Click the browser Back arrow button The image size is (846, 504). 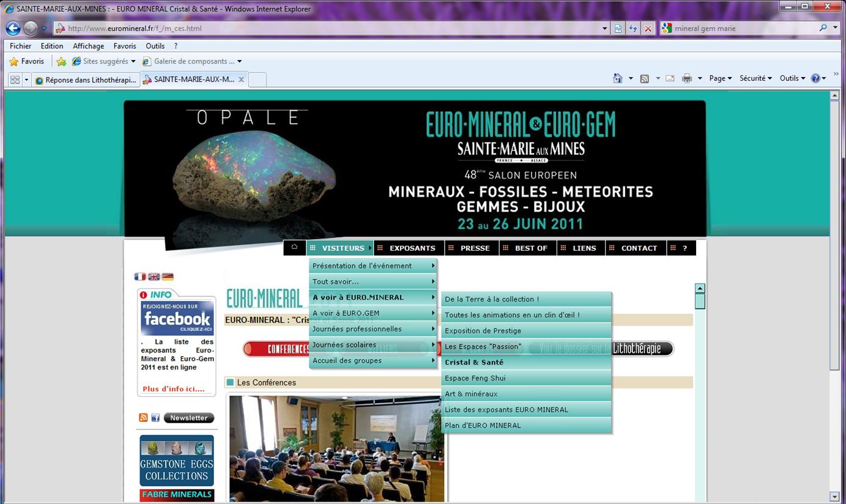tap(13, 28)
